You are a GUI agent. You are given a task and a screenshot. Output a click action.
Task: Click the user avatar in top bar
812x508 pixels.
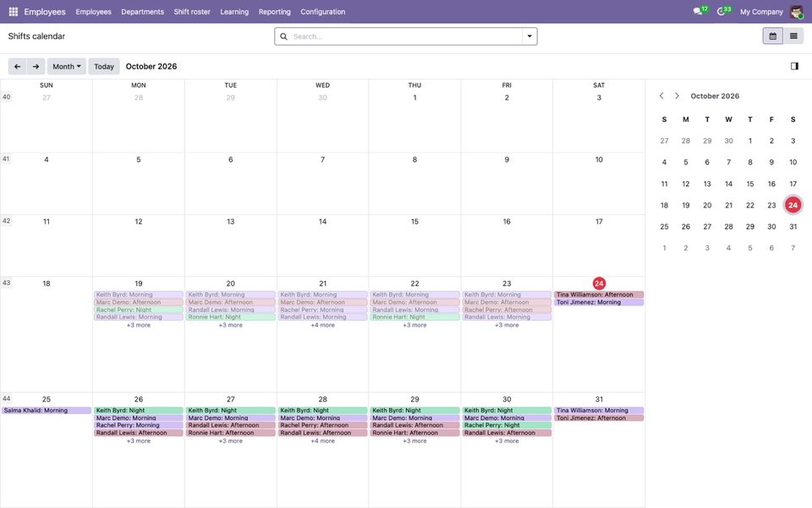click(x=797, y=11)
